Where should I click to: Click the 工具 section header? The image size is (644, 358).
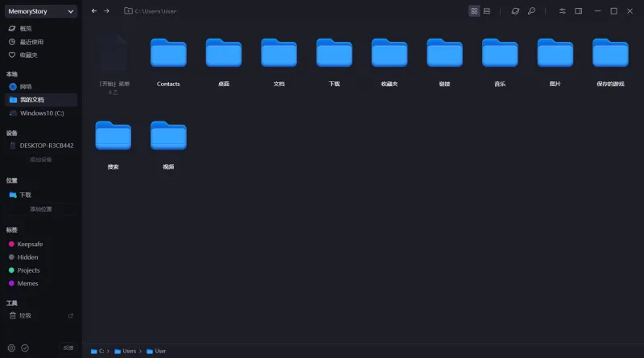[12, 303]
